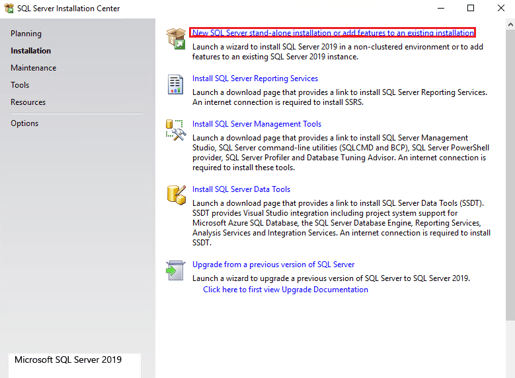
Task: Click the 'Microsoft SQL Server 2019' label
Action: (68, 360)
